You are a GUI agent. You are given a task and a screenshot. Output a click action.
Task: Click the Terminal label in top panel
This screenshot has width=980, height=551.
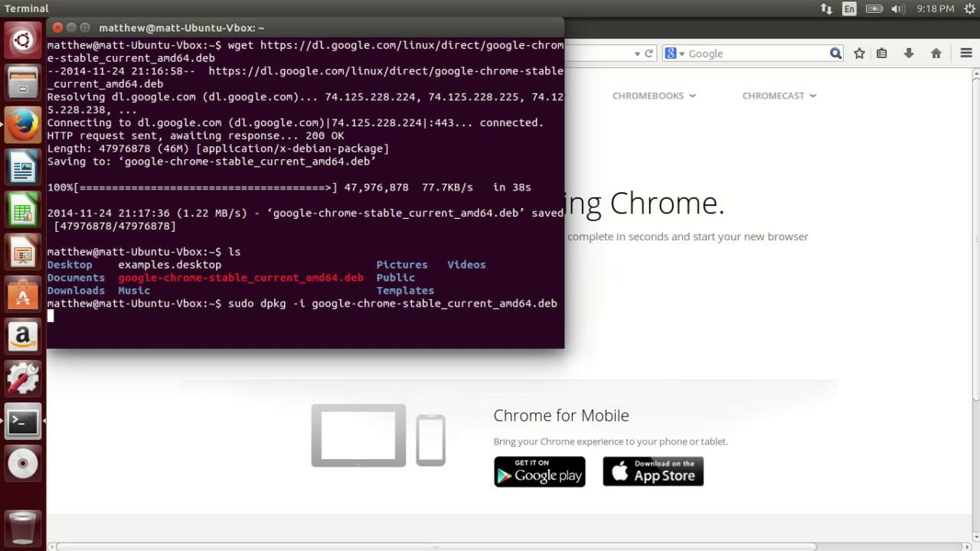[26, 8]
